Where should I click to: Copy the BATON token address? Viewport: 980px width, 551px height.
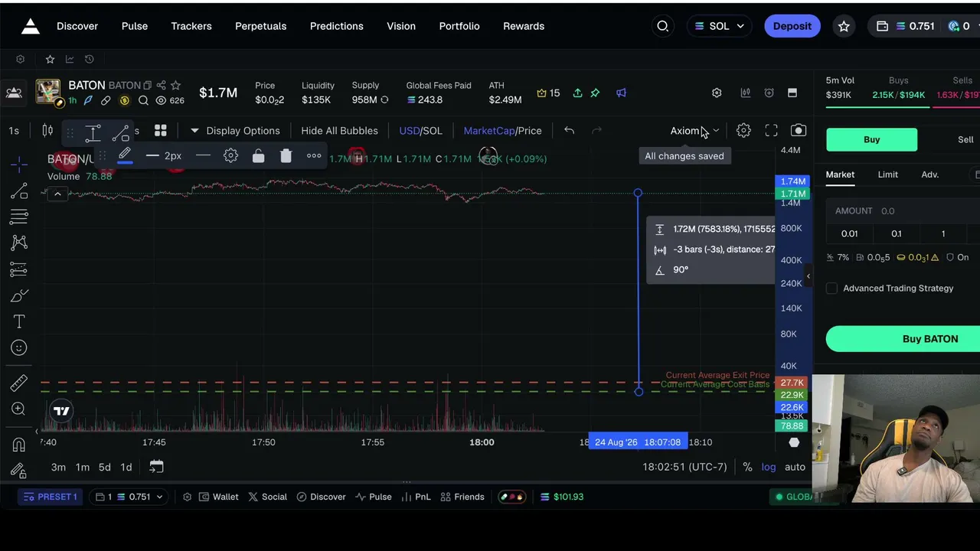click(148, 85)
